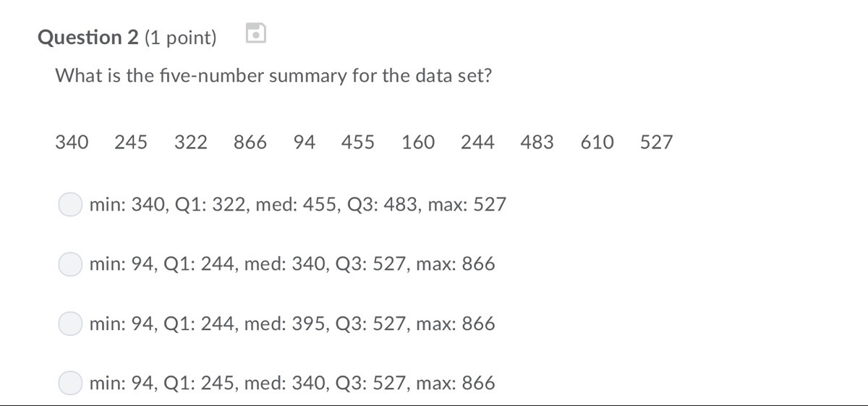The height and width of the screenshot is (406, 868).
Task: Click the 'Question 2' heading
Action: [88, 38]
